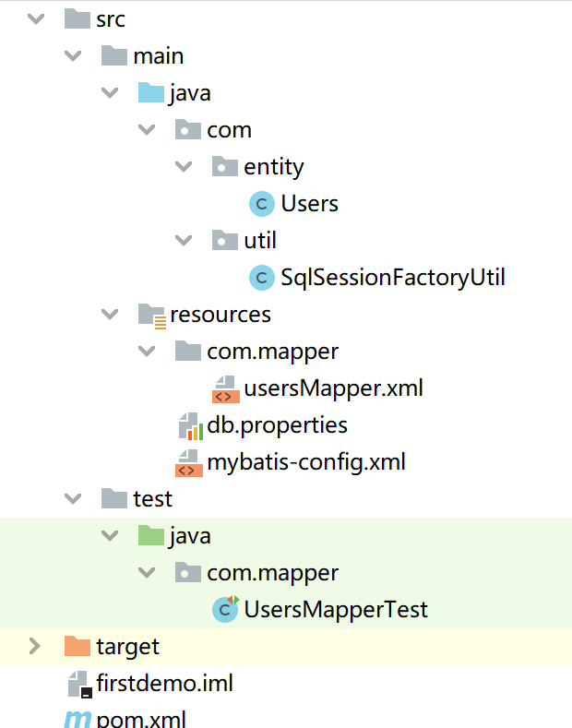Click the Users class icon

click(262, 204)
